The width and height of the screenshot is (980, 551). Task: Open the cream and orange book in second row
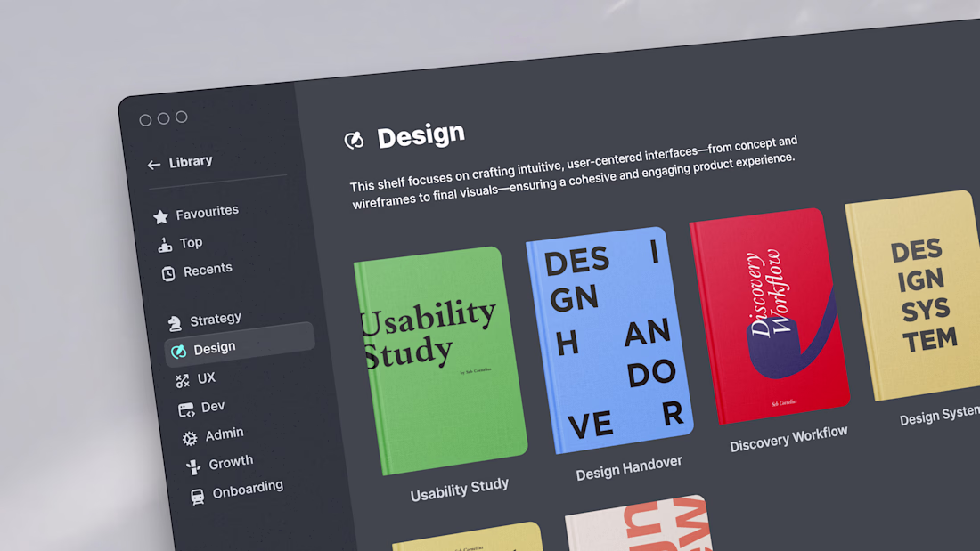(639, 523)
